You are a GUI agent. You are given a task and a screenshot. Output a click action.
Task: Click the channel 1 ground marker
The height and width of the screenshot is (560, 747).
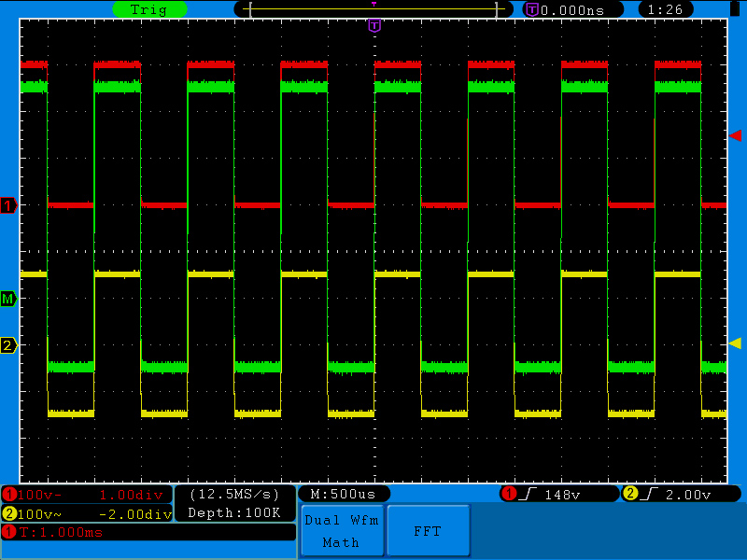(8, 205)
